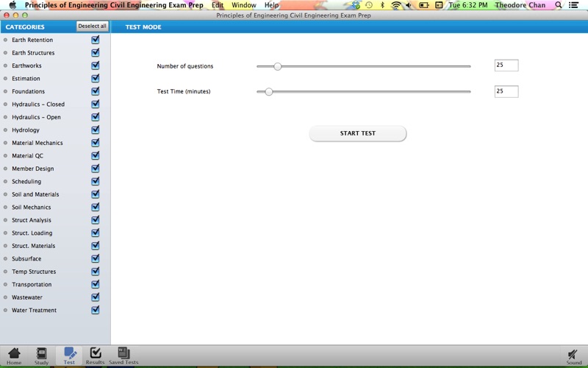Viewport: 588px width, 368px height.
Task: Disable the Soil Mechanics checkbox
Action: (x=96, y=207)
